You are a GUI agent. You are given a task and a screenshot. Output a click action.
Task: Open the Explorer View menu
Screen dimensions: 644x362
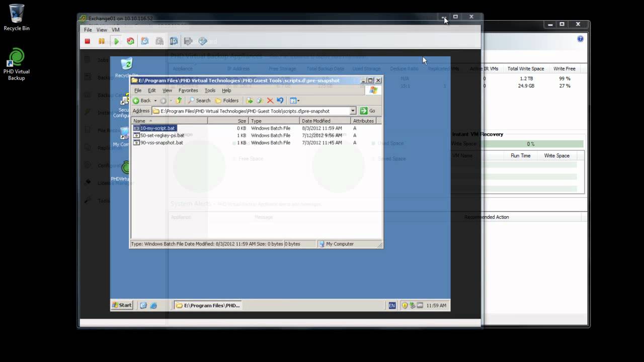coord(167,90)
